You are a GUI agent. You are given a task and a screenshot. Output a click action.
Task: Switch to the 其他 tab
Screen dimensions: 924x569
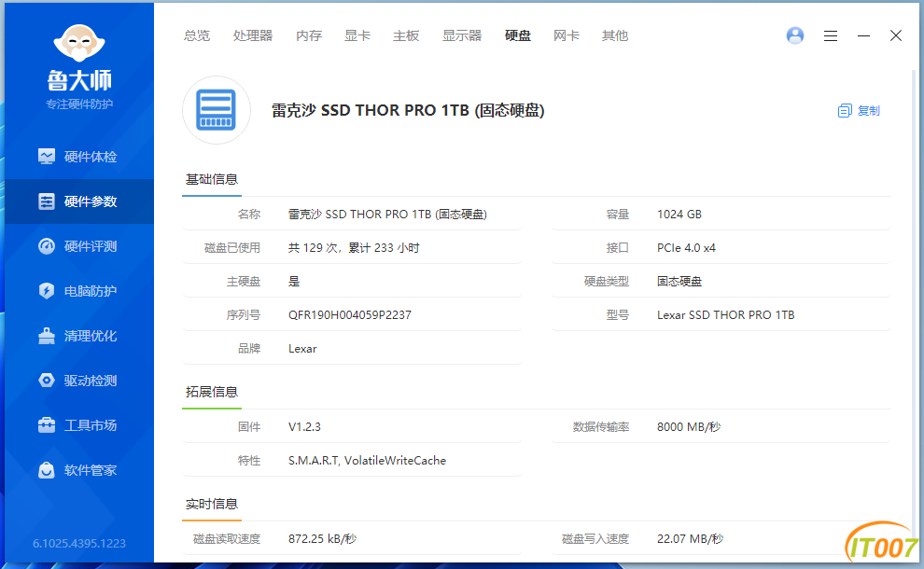615,35
